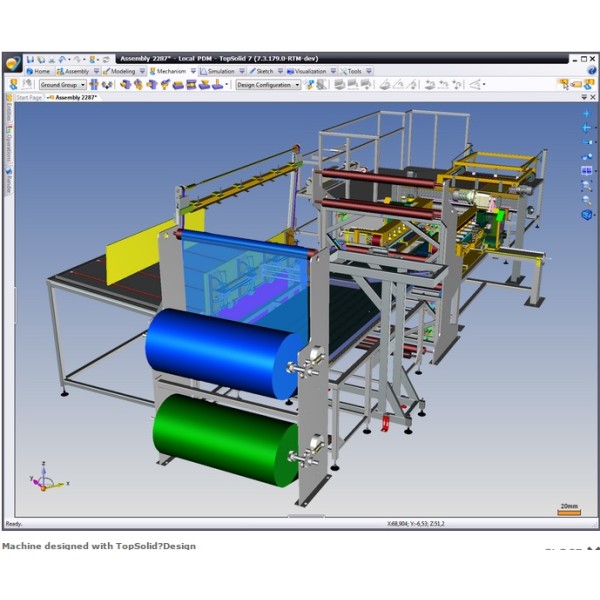This screenshot has height=600, width=600.
Task: Click the Save icon in quick access toolbar
Action: point(31,59)
